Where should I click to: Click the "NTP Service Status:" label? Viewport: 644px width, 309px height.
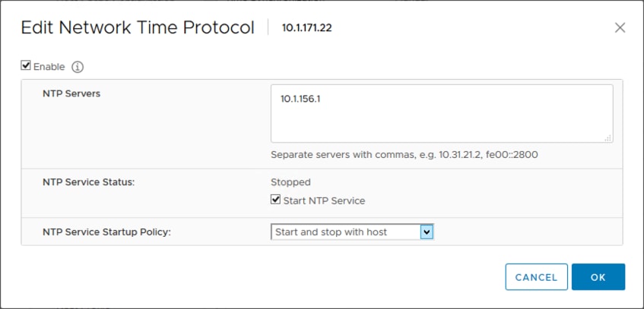pyautogui.click(x=89, y=182)
